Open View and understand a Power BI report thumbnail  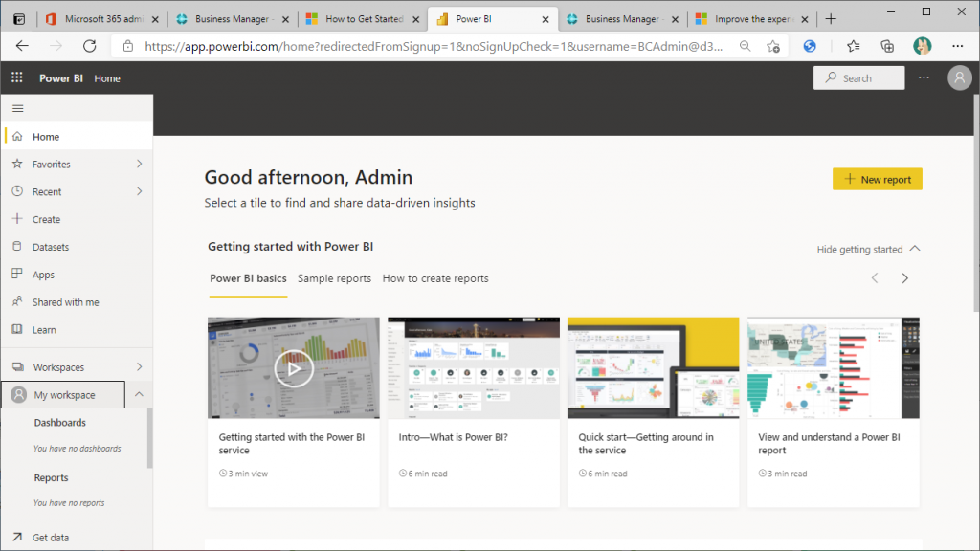pos(834,368)
